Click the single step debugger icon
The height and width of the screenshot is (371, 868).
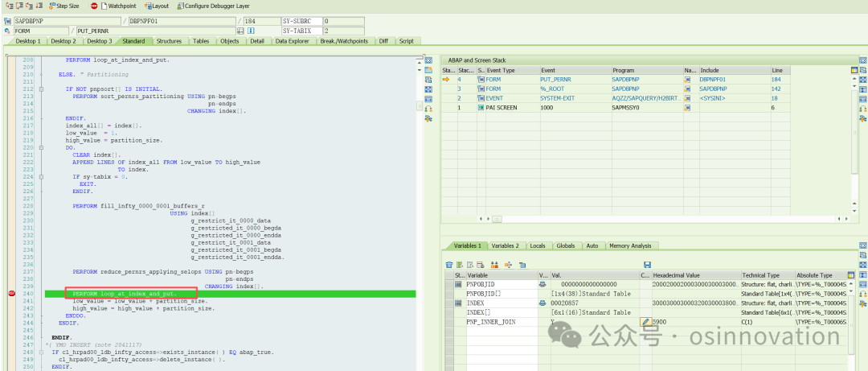tap(8, 6)
